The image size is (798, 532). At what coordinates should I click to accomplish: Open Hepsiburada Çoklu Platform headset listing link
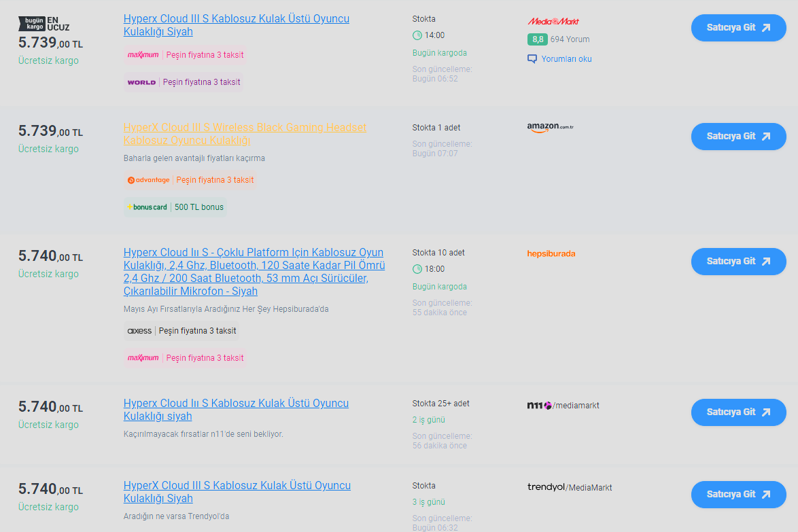[x=254, y=272]
